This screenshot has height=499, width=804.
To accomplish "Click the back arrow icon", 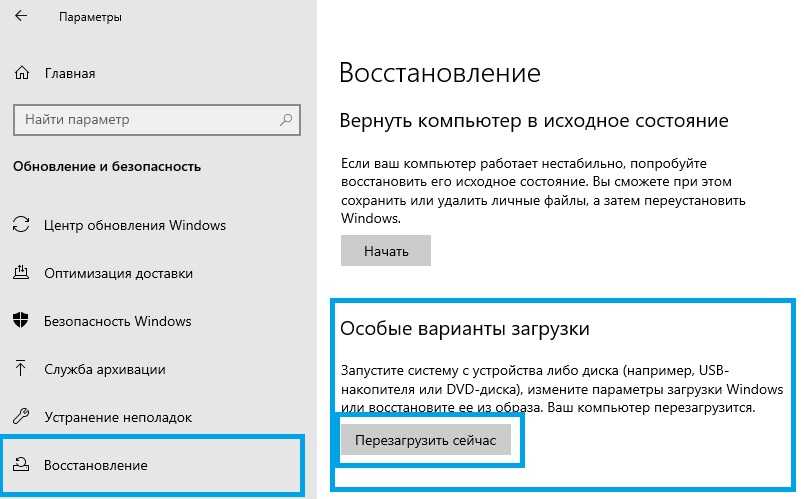I will coord(21,16).
